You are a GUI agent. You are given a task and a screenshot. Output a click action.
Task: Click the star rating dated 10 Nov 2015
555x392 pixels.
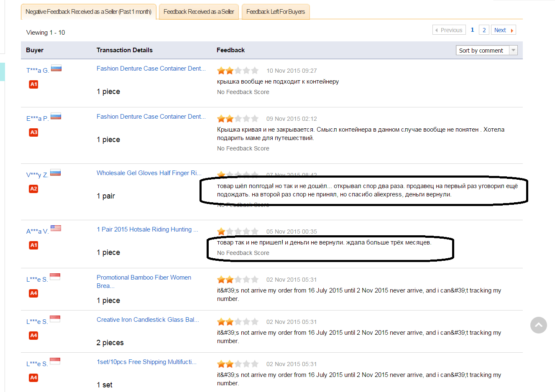(238, 71)
